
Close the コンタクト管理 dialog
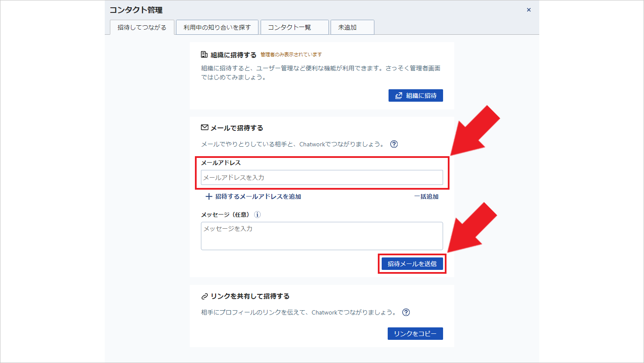[529, 10]
